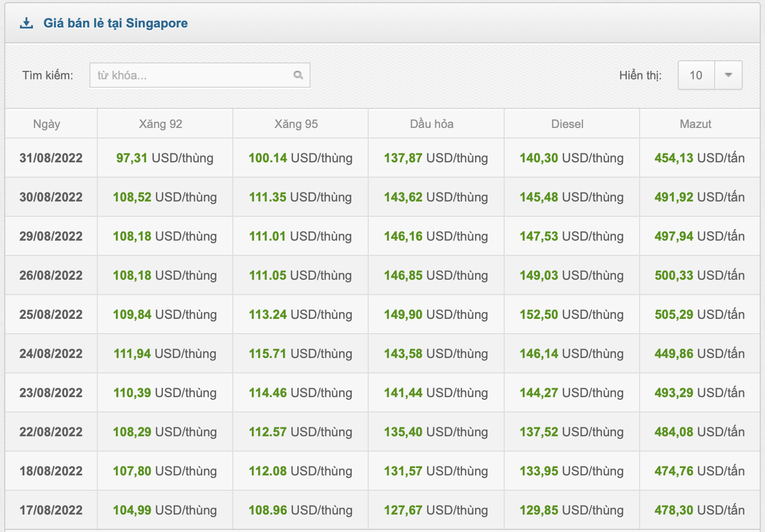Select the Dầu hỏa column header
Viewport: 765px width, 532px height.
pos(431,124)
